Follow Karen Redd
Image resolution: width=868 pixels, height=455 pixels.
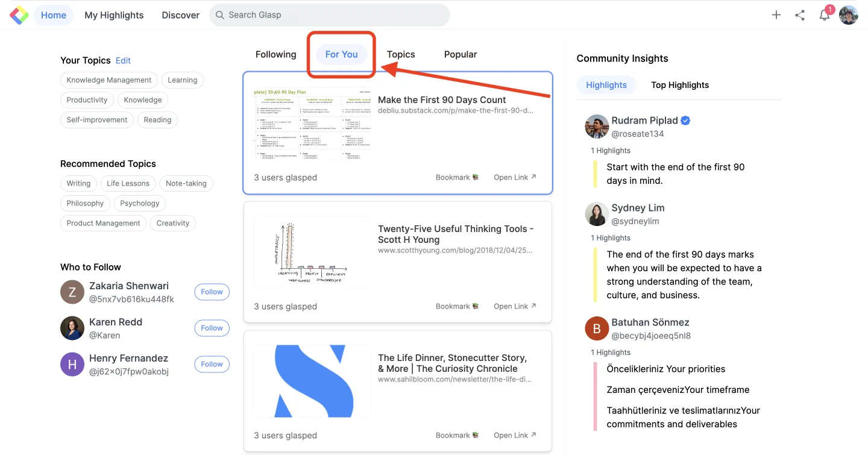212,328
